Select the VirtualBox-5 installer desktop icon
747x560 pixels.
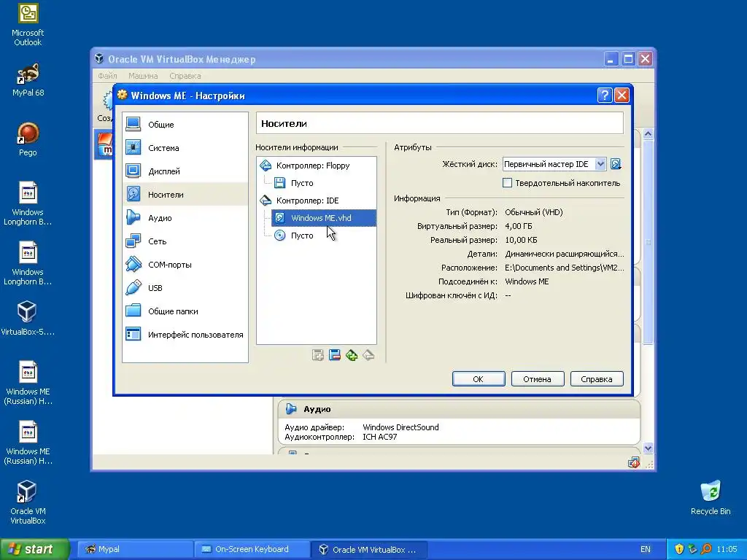pyautogui.click(x=28, y=318)
